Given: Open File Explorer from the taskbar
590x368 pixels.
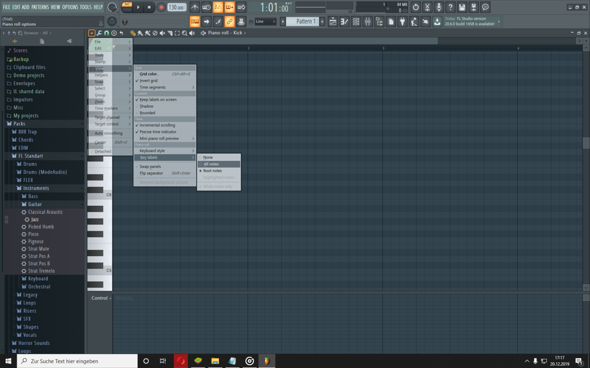Looking at the screenshot, I should [x=215, y=361].
